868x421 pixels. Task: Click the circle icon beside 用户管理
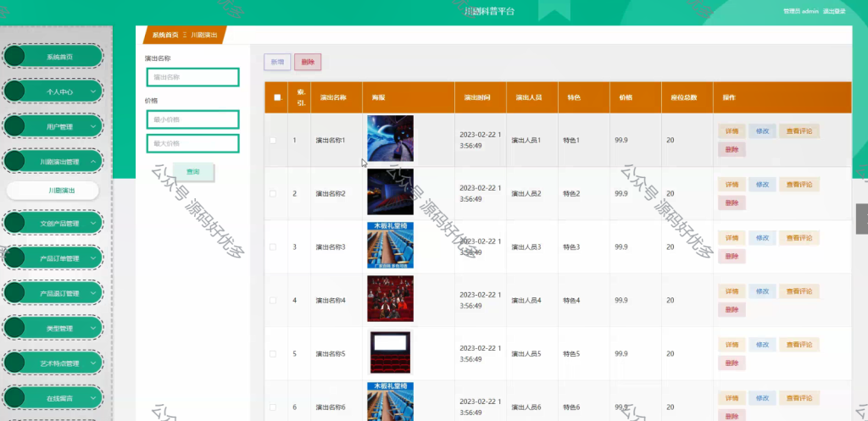click(14, 126)
